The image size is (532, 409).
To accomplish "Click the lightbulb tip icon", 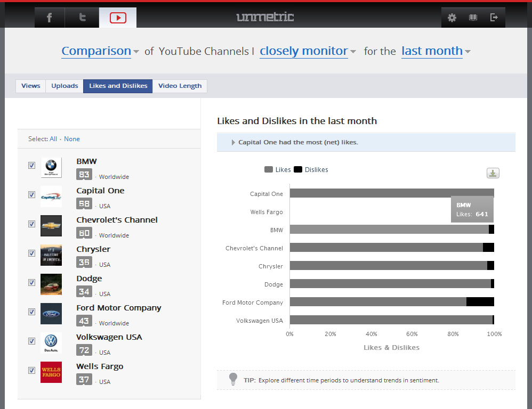I will (x=233, y=379).
